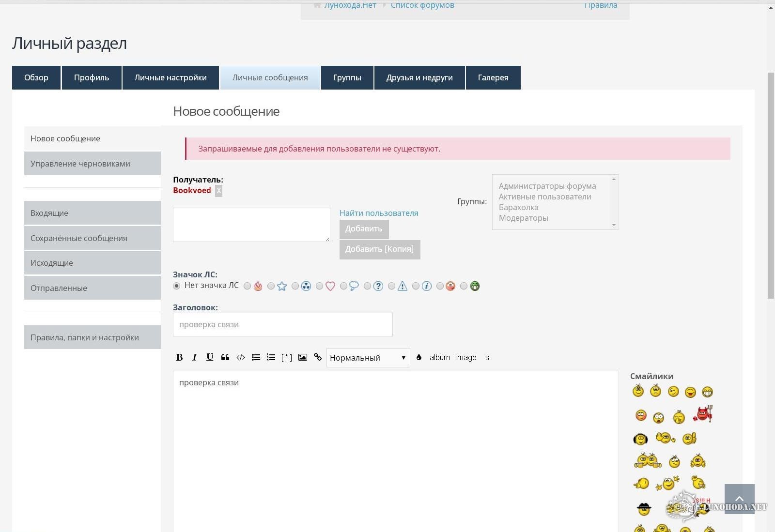Click the "Найти пользователя" link
This screenshot has width=775, height=532.
click(x=379, y=213)
